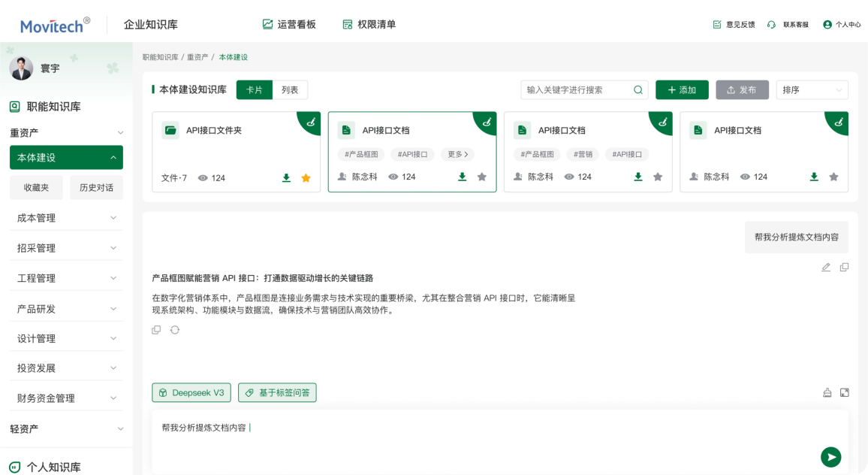Collapse the 本体建设 menu item
The image size is (868, 475).
click(x=66, y=157)
